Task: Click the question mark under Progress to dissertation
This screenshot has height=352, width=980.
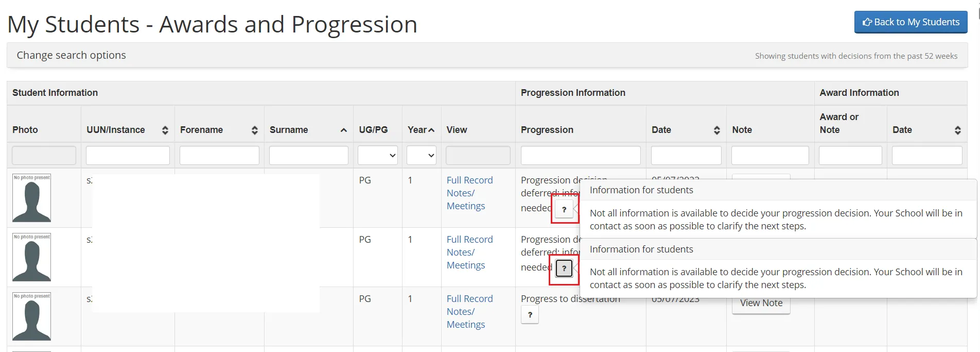Action: pyautogui.click(x=530, y=314)
